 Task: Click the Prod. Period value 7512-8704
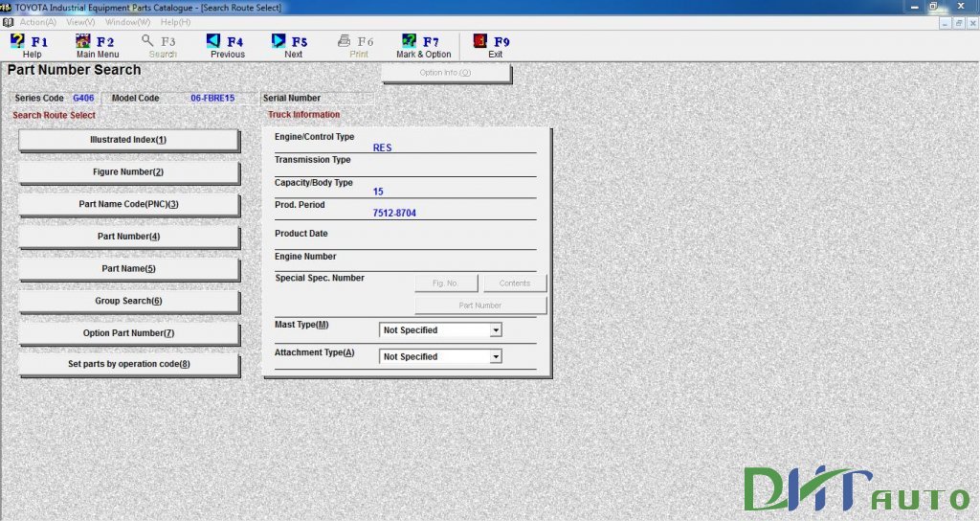394,214
